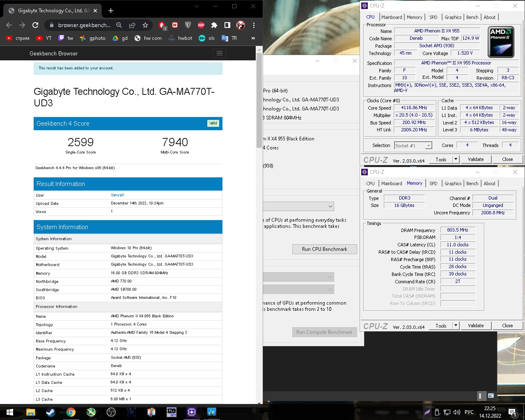Open Bench tab in bottom CPU-Z window
Screen dimensions: 525x420
(x=472, y=184)
